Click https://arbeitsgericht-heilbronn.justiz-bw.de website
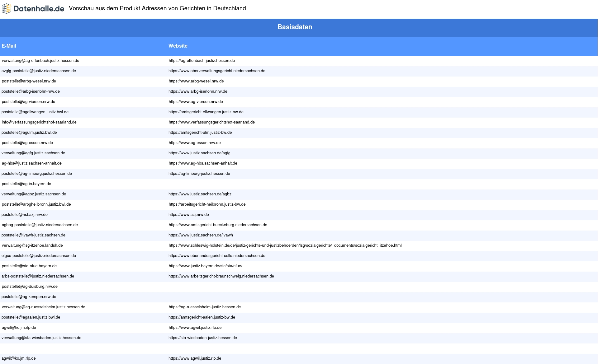Viewport: 598px width, 364px height. (x=207, y=204)
